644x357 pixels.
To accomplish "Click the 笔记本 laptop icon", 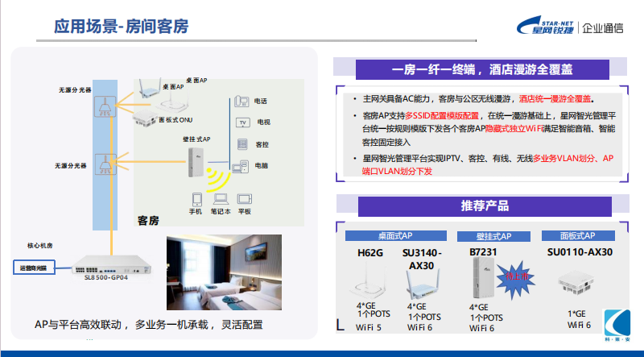I will pyautogui.click(x=220, y=199).
